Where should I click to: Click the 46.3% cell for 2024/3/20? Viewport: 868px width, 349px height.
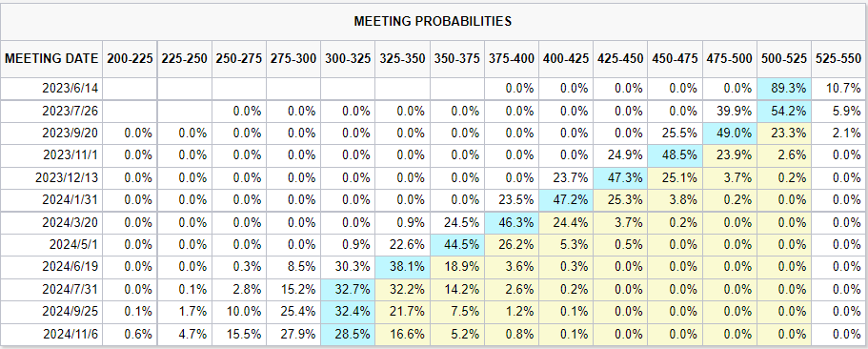pyautogui.click(x=512, y=223)
